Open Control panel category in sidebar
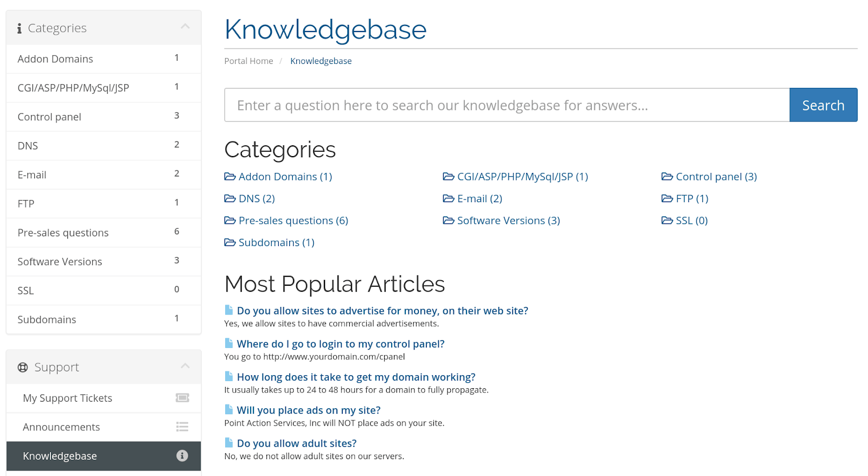The width and height of the screenshot is (868, 476). 104,117
